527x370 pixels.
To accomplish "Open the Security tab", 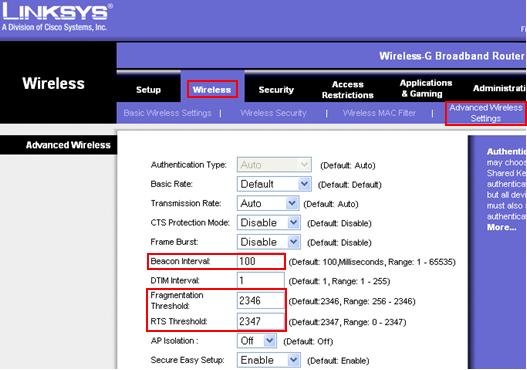I will [x=276, y=90].
